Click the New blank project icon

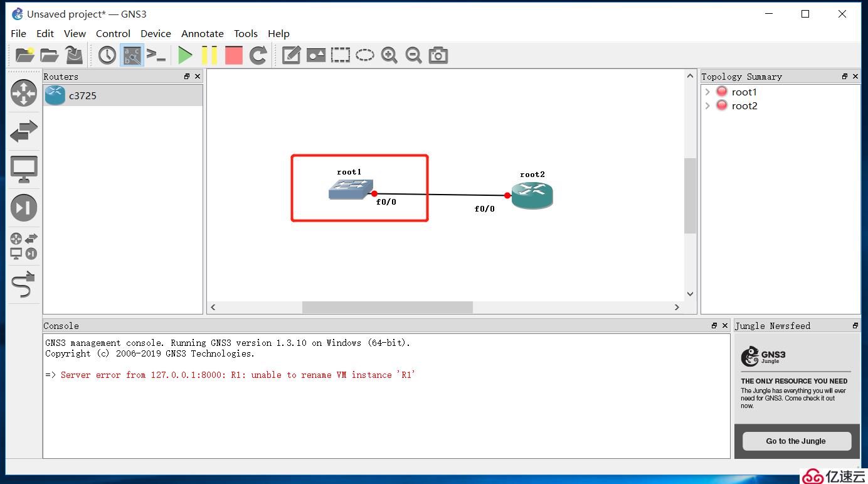25,55
